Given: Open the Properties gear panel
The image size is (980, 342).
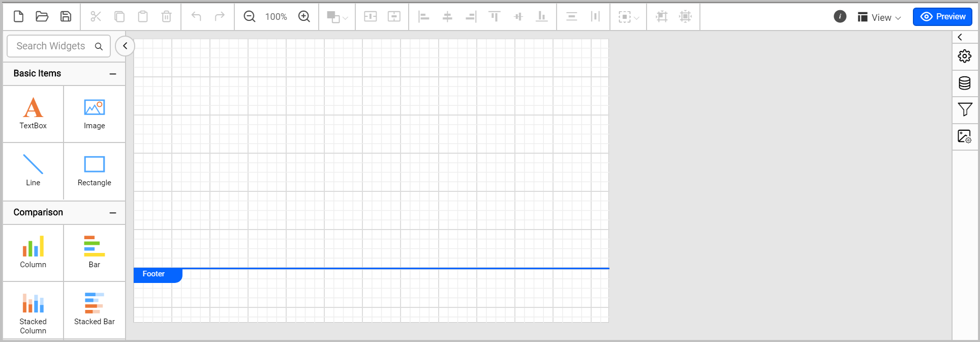Looking at the screenshot, I should (x=964, y=56).
